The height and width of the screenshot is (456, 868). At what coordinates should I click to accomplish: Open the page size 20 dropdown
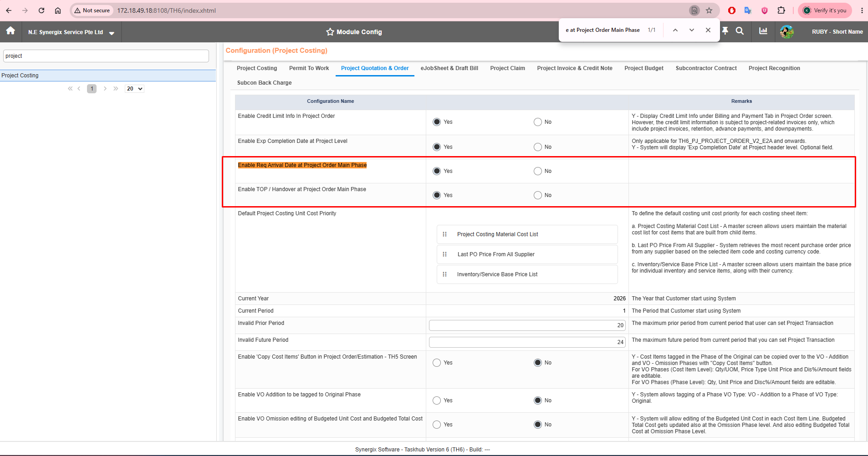[x=134, y=89]
